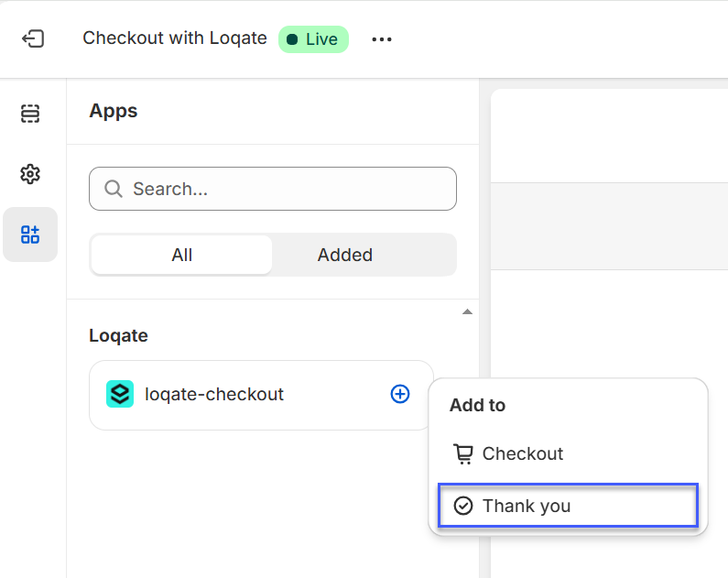728x578 pixels.
Task: Click the Apps panel heading
Action: [x=114, y=111]
